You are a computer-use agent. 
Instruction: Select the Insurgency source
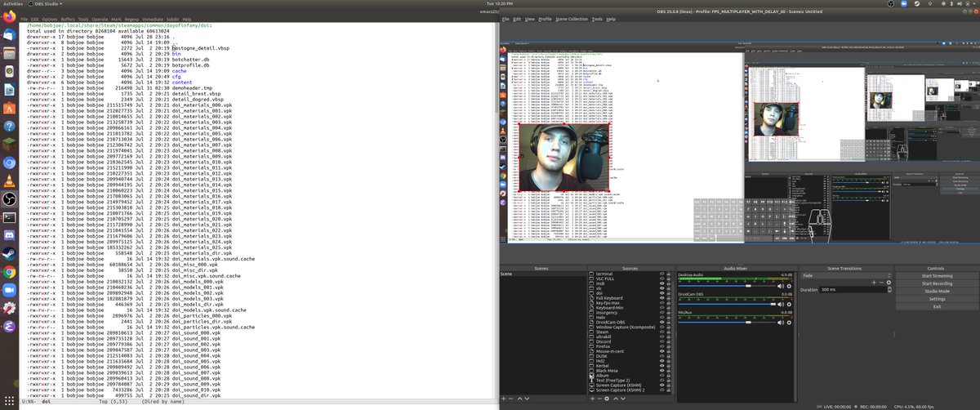[x=607, y=313]
